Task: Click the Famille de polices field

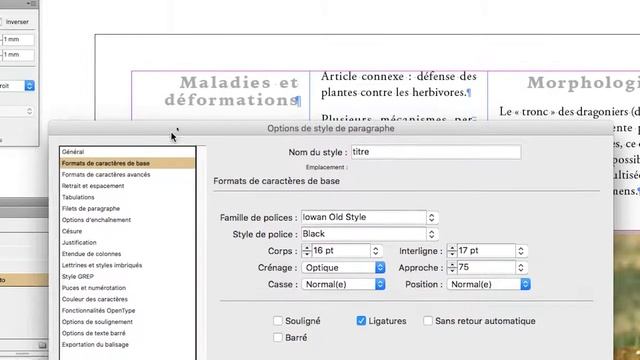Action: point(364,217)
